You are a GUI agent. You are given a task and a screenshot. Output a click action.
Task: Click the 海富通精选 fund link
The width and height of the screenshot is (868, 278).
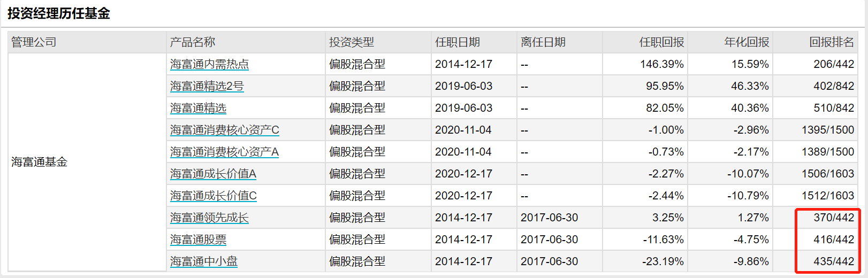pos(198,108)
